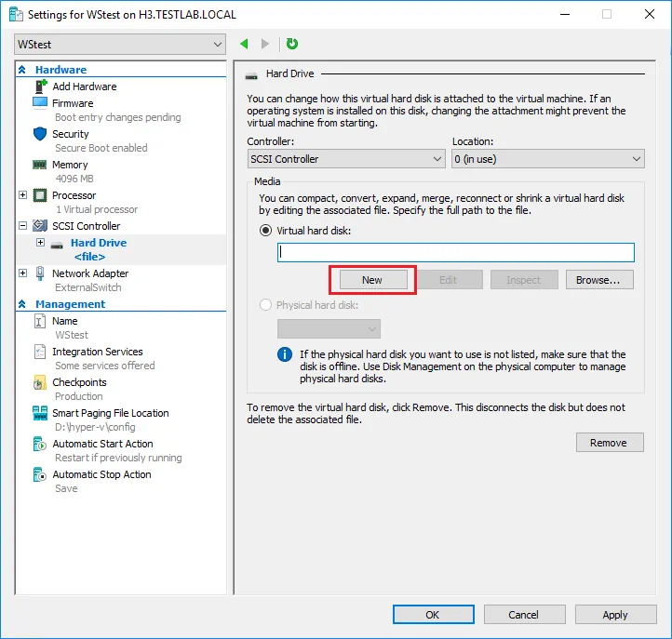
Task: Select Integration Services in Management list
Action: (97, 352)
